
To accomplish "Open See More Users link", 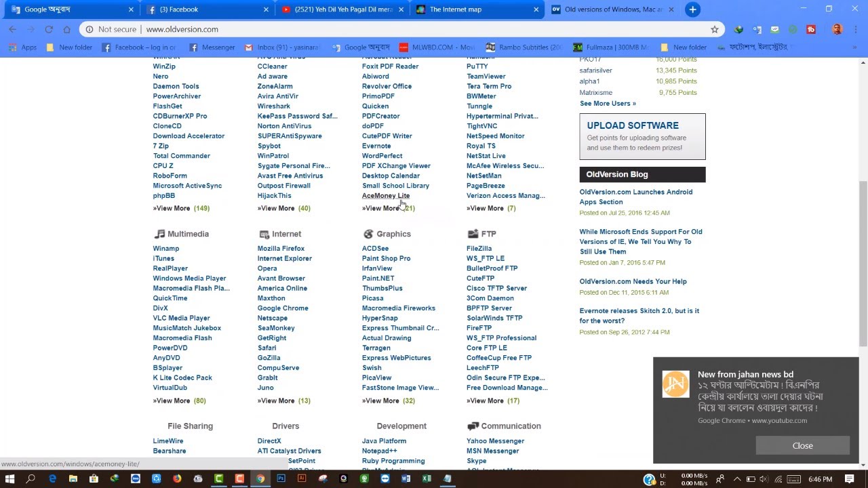I will coord(608,103).
